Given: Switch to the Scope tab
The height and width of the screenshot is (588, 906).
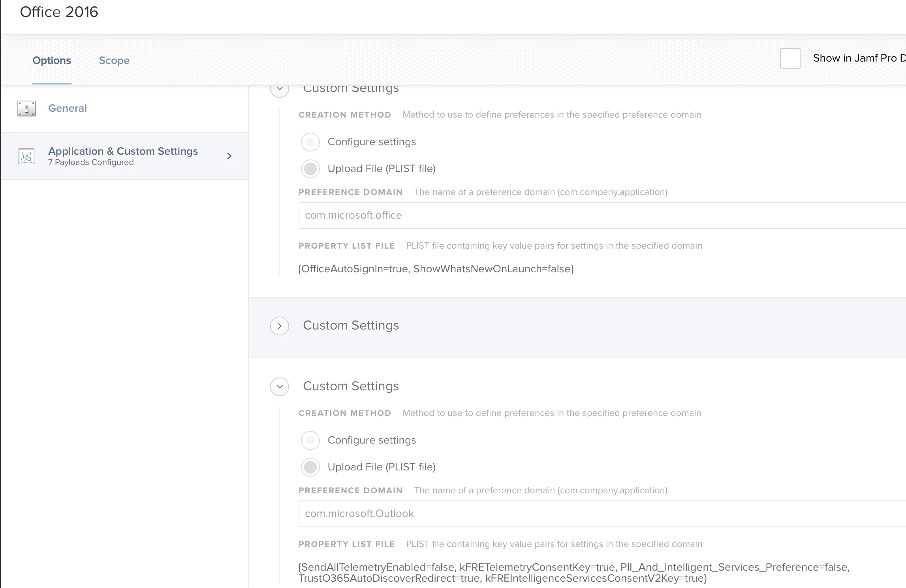Looking at the screenshot, I should click(x=114, y=60).
